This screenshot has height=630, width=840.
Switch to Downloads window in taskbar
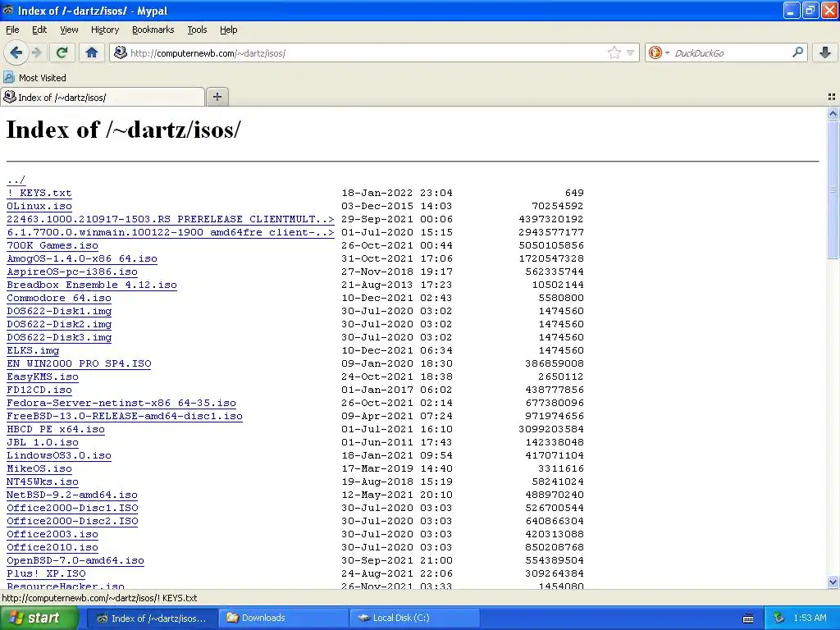(x=284, y=618)
